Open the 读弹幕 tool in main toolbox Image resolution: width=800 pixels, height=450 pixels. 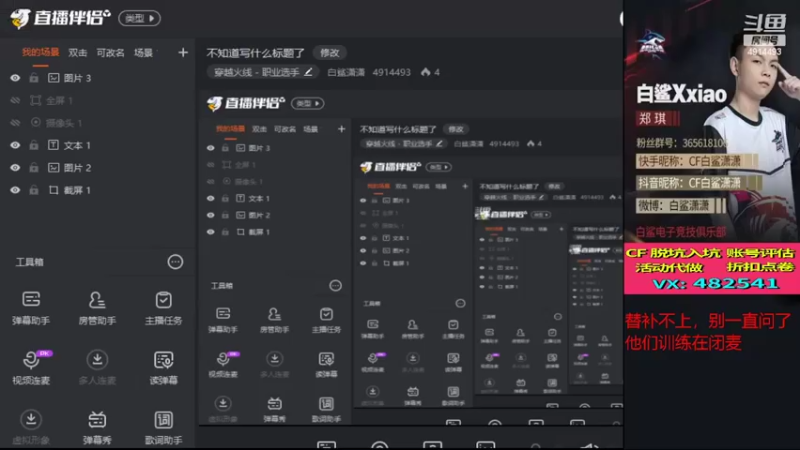pyautogui.click(x=163, y=367)
